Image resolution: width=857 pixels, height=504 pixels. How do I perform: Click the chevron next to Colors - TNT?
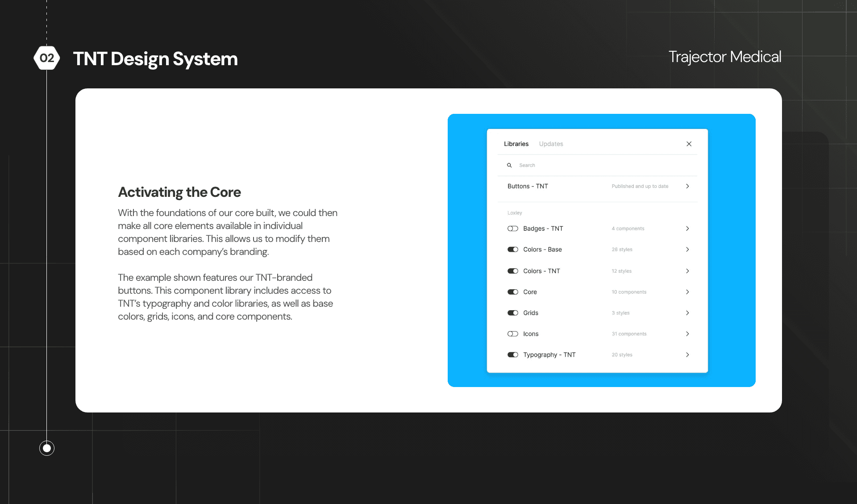click(687, 271)
